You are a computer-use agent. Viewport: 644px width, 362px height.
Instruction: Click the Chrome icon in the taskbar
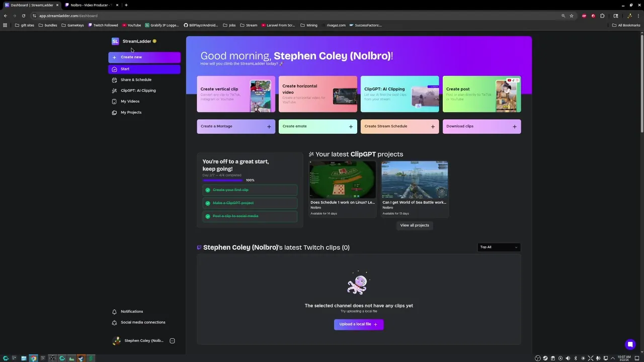click(x=33, y=358)
